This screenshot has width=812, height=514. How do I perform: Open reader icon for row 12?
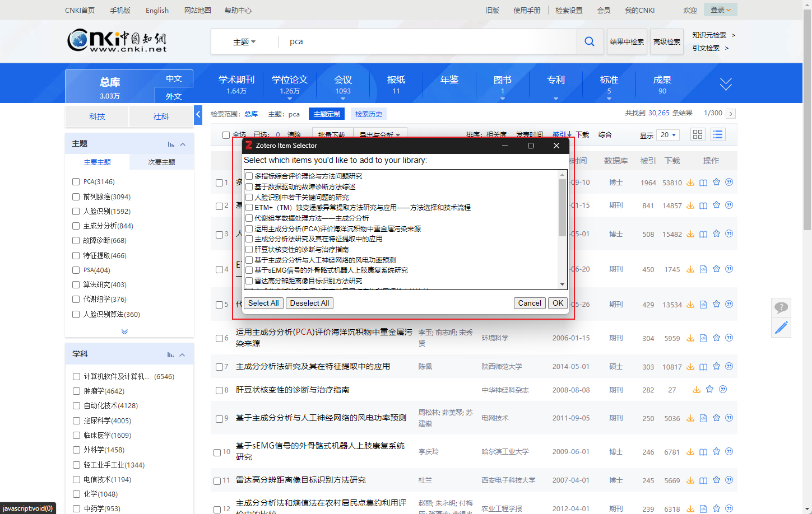[x=703, y=509]
